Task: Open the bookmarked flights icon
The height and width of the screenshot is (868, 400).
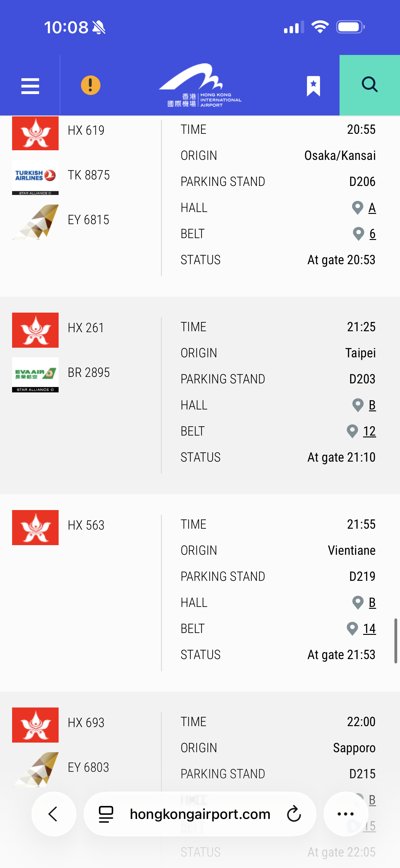Action: [313, 86]
